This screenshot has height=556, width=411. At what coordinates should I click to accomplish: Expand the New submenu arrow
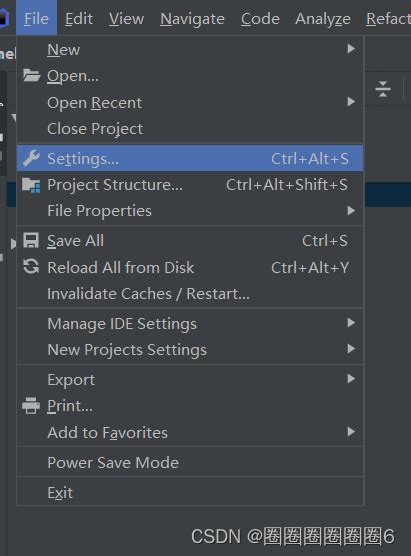pos(351,49)
